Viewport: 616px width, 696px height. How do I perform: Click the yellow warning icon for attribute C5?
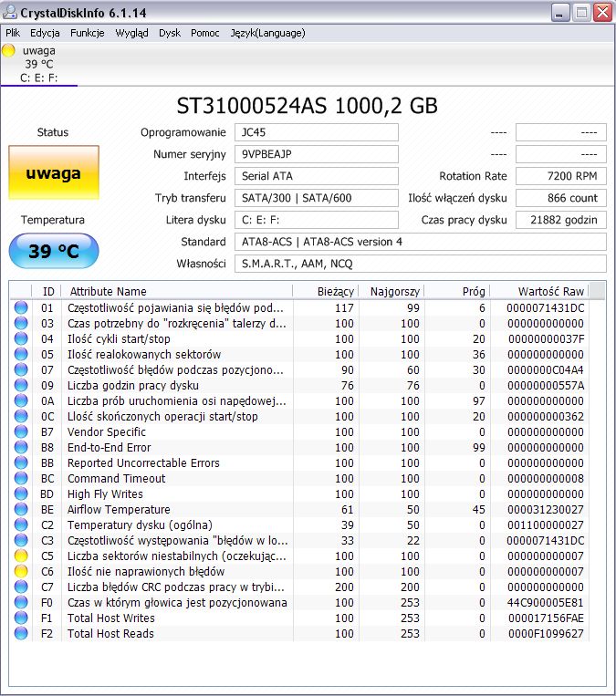[x=21, y=556]
